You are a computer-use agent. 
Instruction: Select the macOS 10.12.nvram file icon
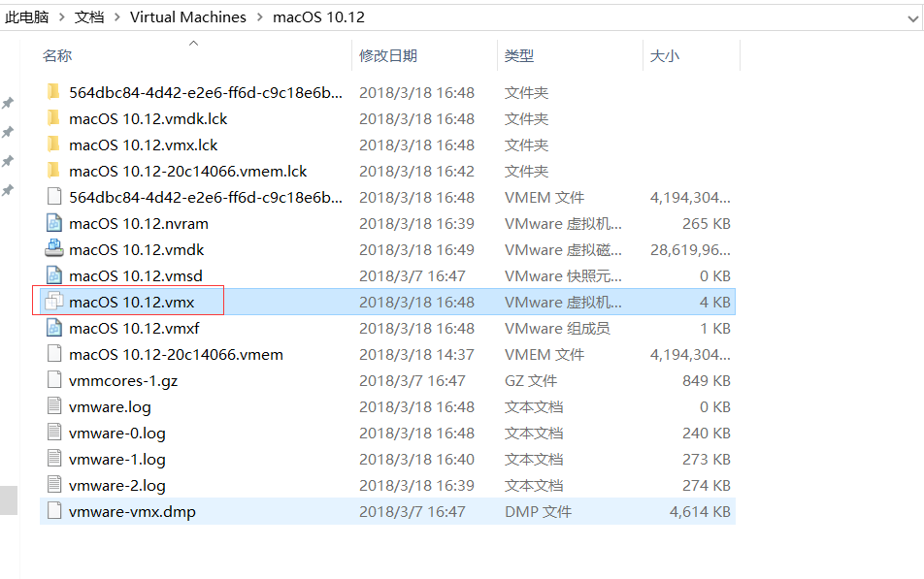(54, 223)
